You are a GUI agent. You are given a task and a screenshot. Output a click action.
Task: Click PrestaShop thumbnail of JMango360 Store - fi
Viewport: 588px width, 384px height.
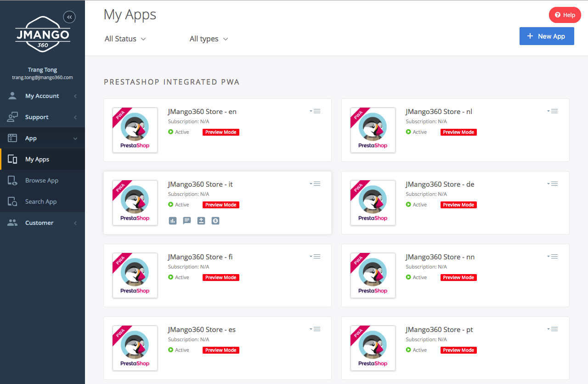tap(135, 275)
